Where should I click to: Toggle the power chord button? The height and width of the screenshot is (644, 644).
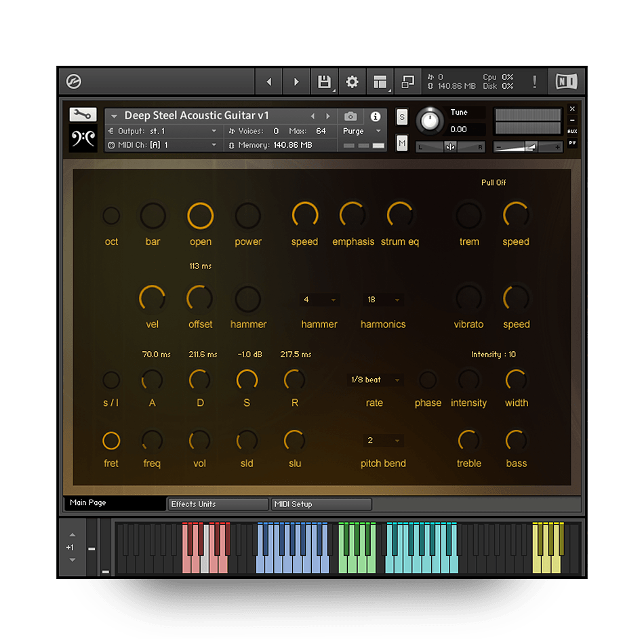click(248, 216)
